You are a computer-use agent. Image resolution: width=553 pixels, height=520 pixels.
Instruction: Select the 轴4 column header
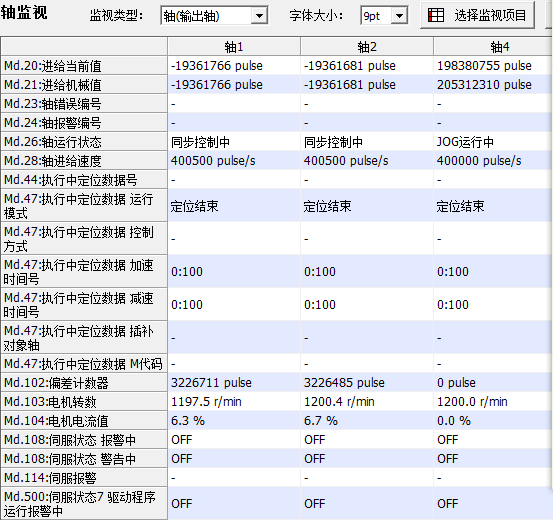(493, 47)
